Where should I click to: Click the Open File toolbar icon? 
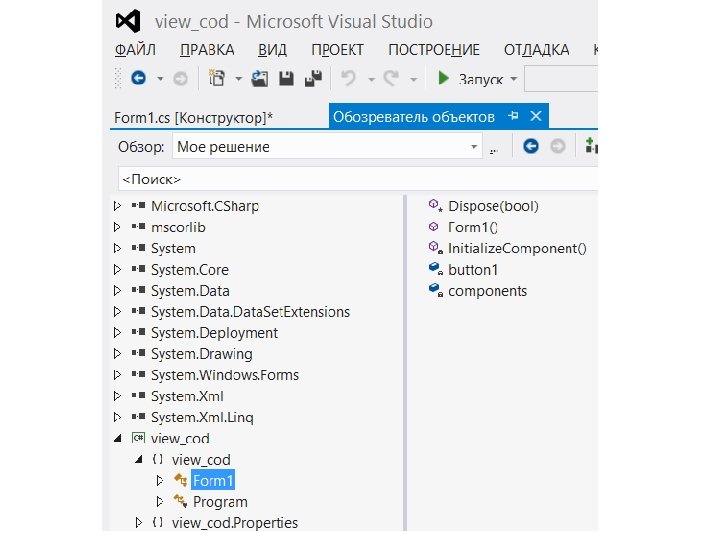[259, 79]
